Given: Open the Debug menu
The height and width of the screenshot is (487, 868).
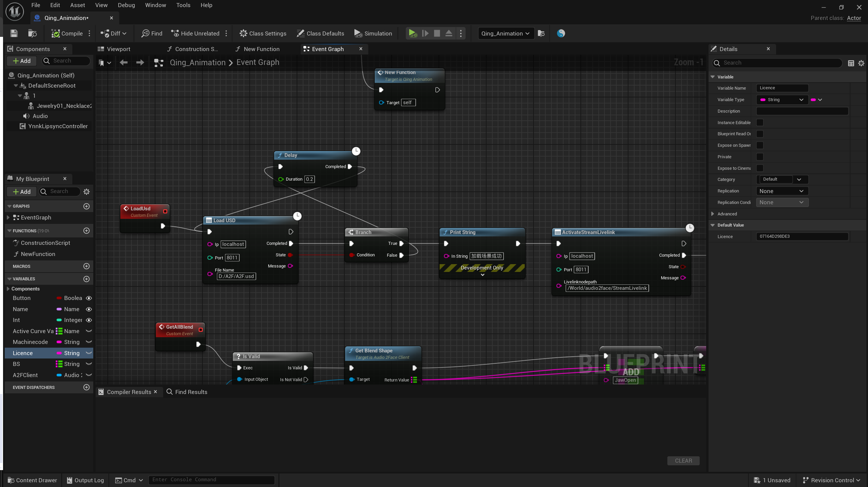Looking at the screenshot, I should (126, 5).
